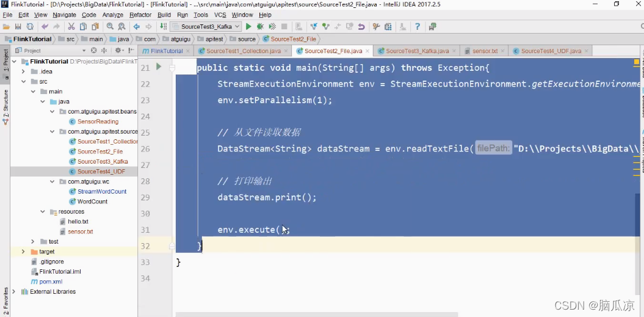Click the Make Project build icon
The image size is (644, 317).
pos(163,27)
